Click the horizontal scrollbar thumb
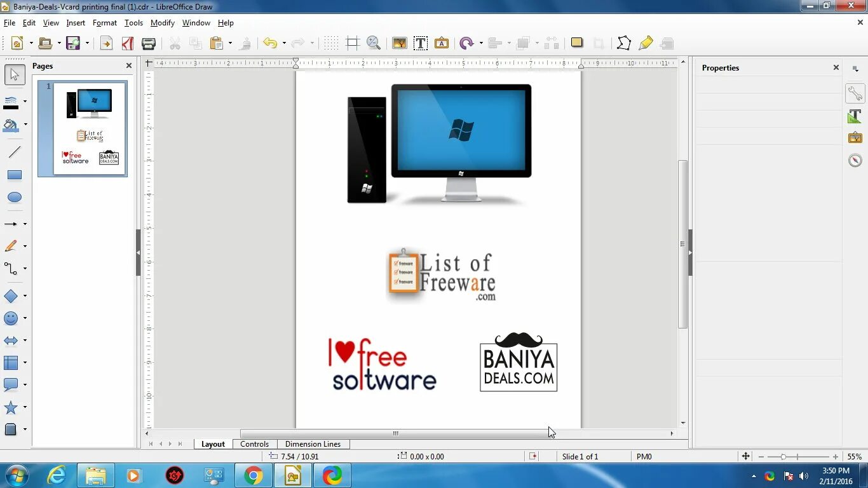This screenshot has width=868, height=488. (395, 433)
